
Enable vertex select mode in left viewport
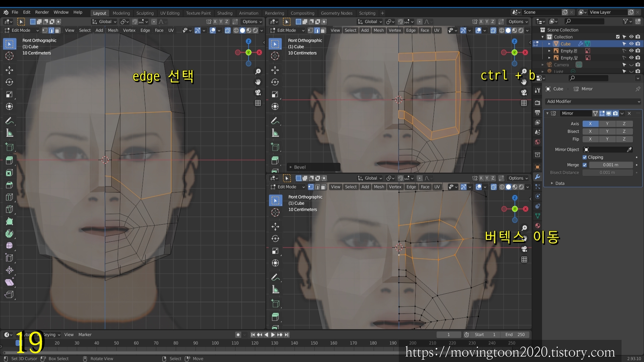pos(45,31)
